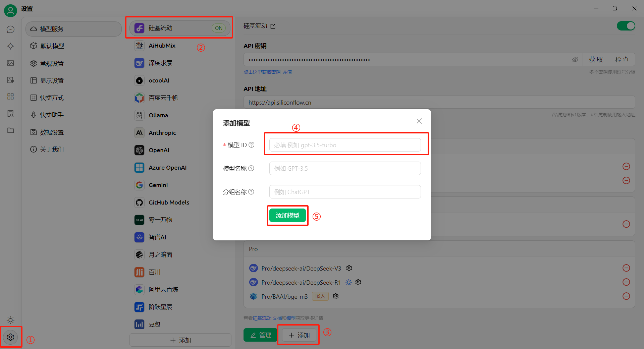The image size is (644, 349).
Task: Select the 硅基流动 provider
Action: click(x=180, y=28)
